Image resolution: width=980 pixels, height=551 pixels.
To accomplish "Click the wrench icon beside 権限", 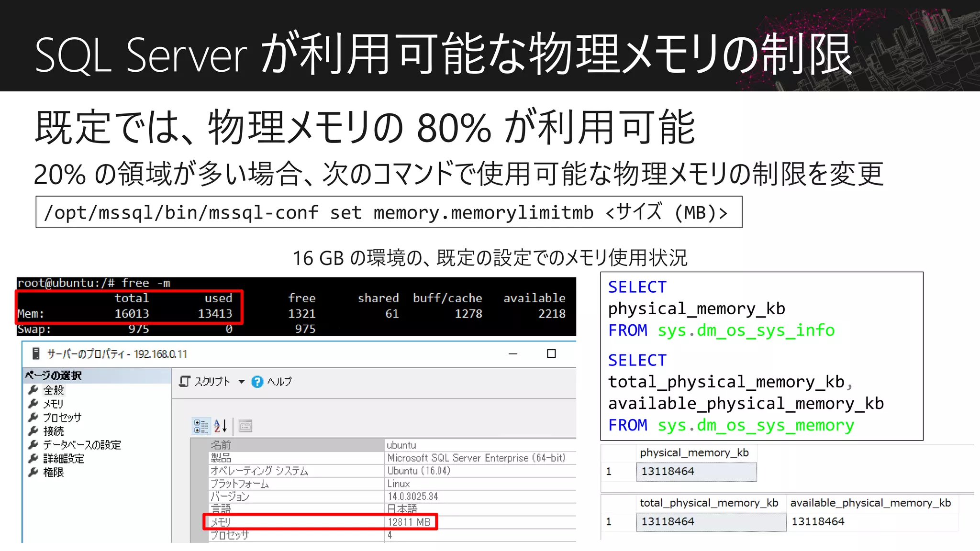I will point(33,472).
